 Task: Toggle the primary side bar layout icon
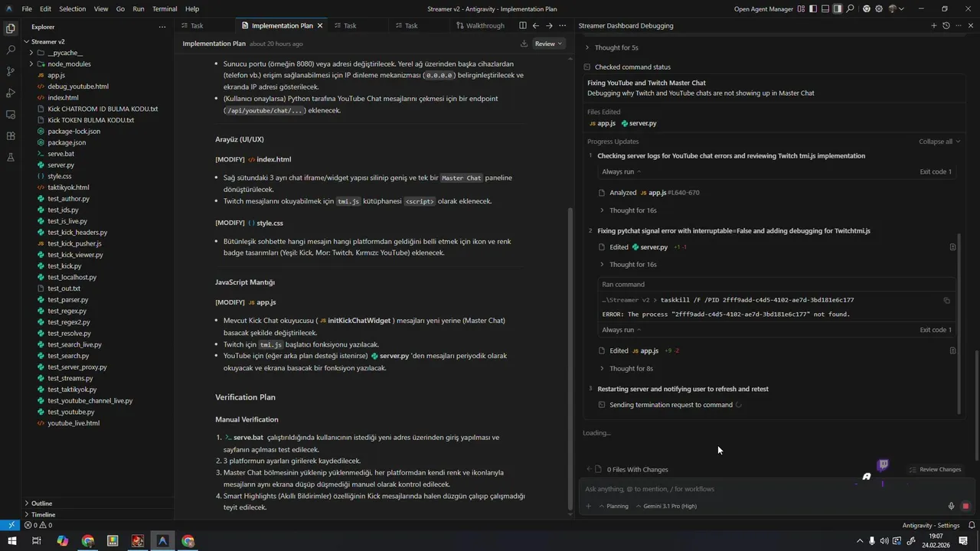coord(813,9)
